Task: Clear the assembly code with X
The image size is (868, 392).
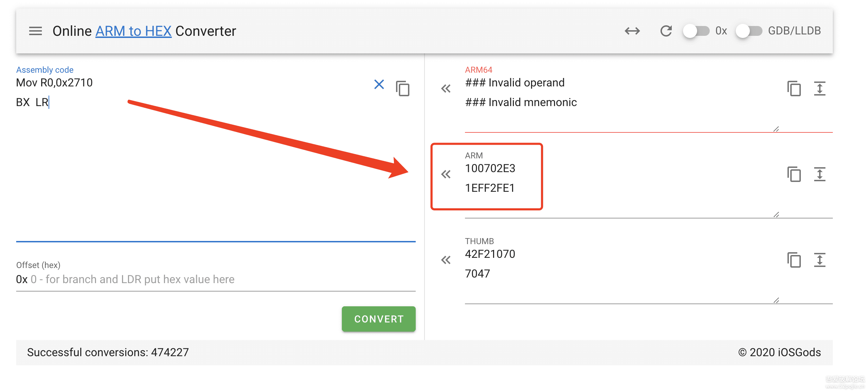Action: click(x=379, y=84)
